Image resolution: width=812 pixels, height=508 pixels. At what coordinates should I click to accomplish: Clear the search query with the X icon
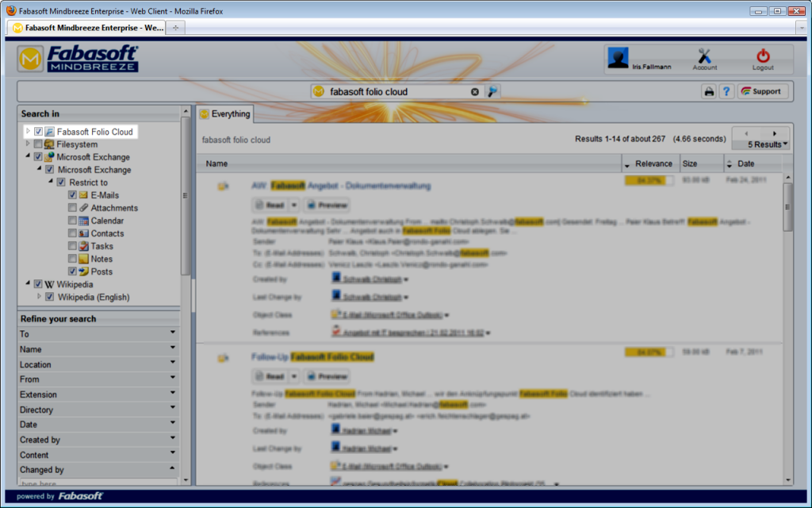click(x=475, y=92)
